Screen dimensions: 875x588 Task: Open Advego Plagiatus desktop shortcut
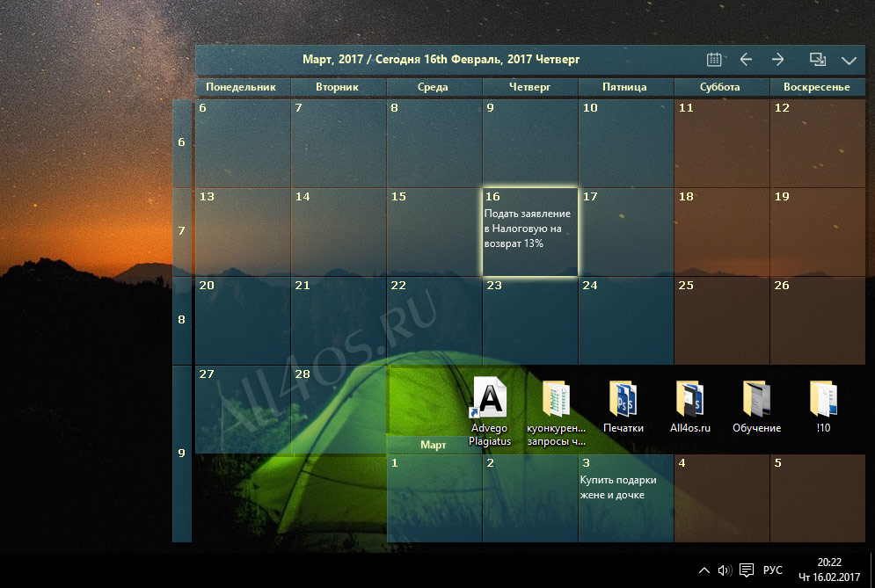click(x=490, y=411)
